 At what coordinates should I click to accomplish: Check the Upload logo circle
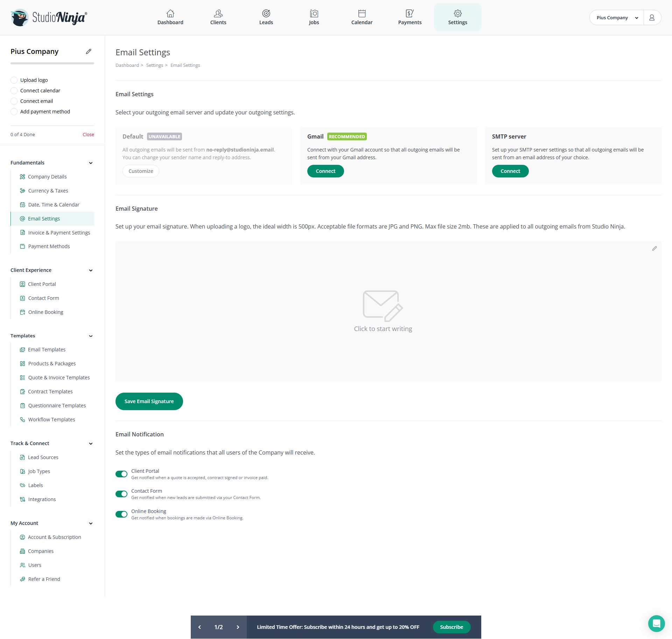(14, 80)
